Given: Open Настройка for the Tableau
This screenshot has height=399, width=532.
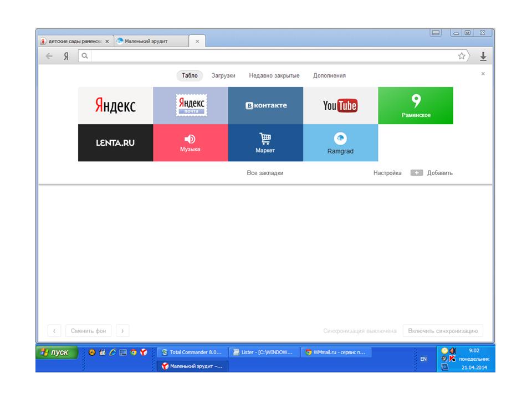Looking at the screenshot, I should coord(387,173).
